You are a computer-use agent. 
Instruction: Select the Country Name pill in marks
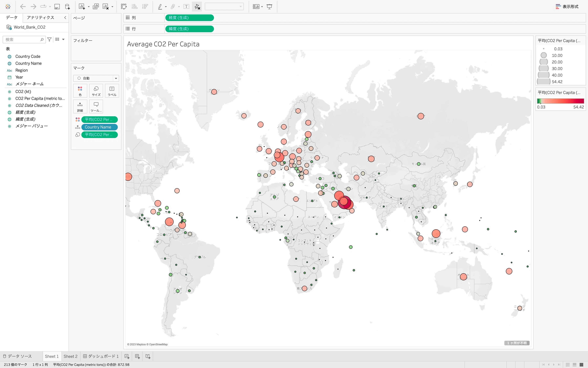(x=99, y=127)
